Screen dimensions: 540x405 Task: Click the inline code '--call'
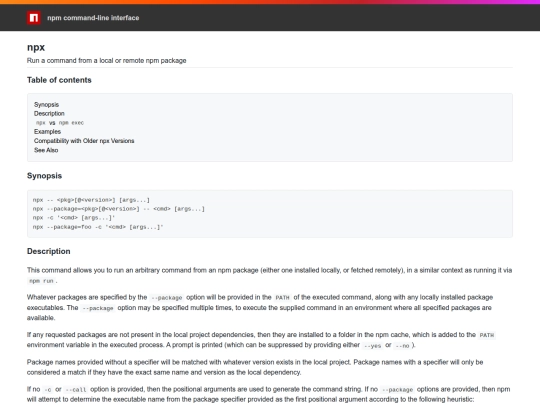tap(76, 390)
